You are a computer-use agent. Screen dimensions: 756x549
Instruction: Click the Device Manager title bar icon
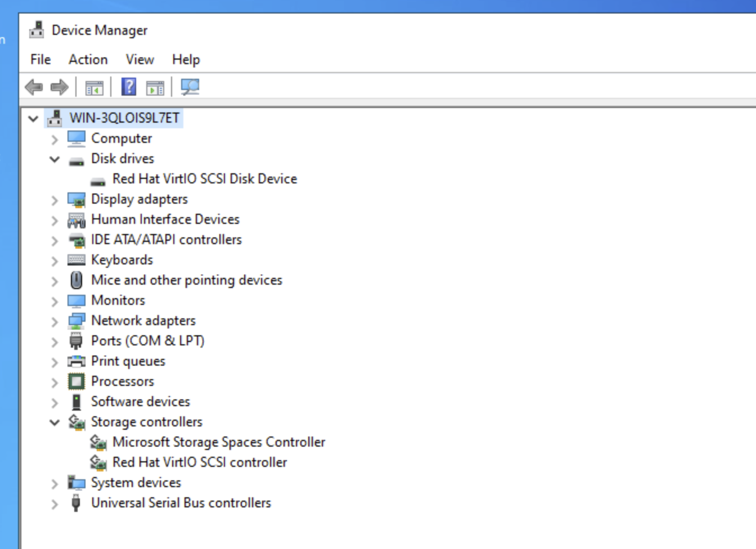pos(37,30)
